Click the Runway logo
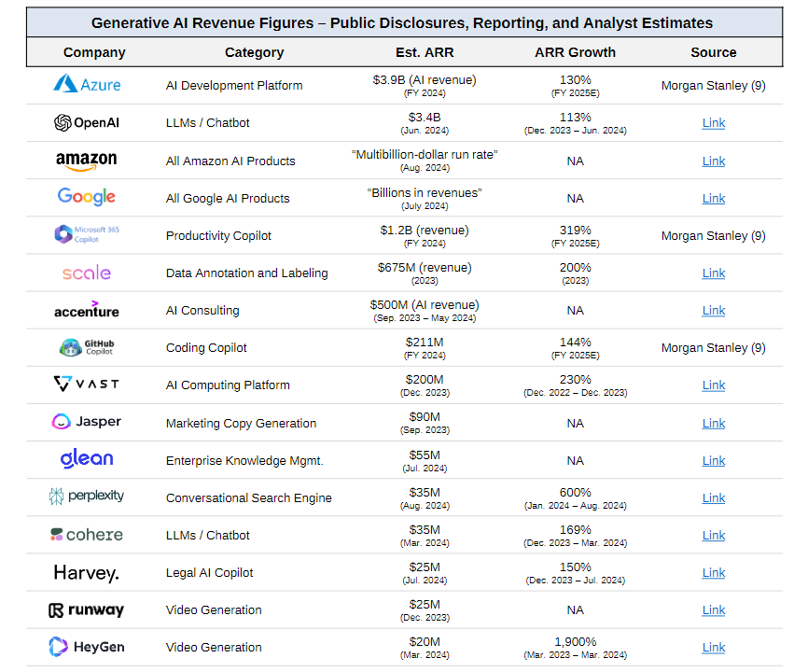This screenshot has height=672, width=794. pos(87,609)
